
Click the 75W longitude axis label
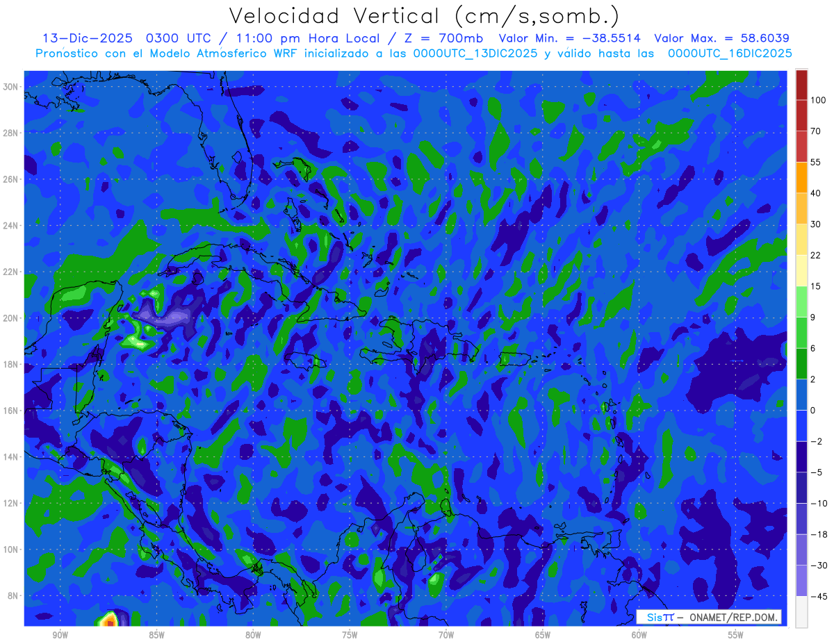point(350,635)
